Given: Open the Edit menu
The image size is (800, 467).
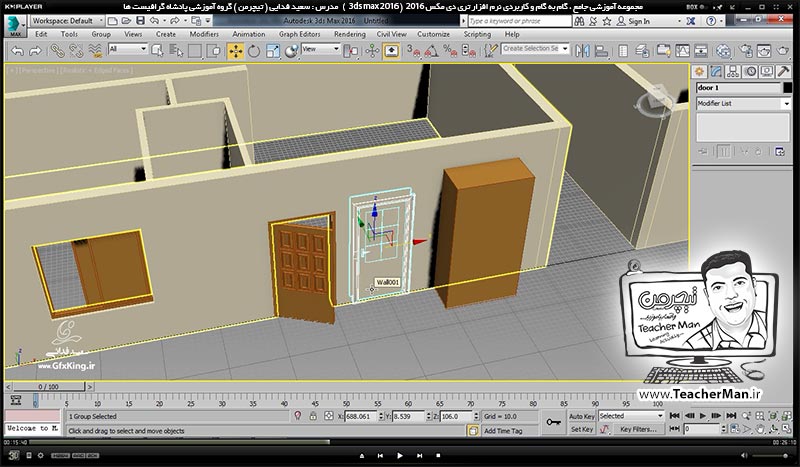Looking at the screenshot, I should (41, 34).
